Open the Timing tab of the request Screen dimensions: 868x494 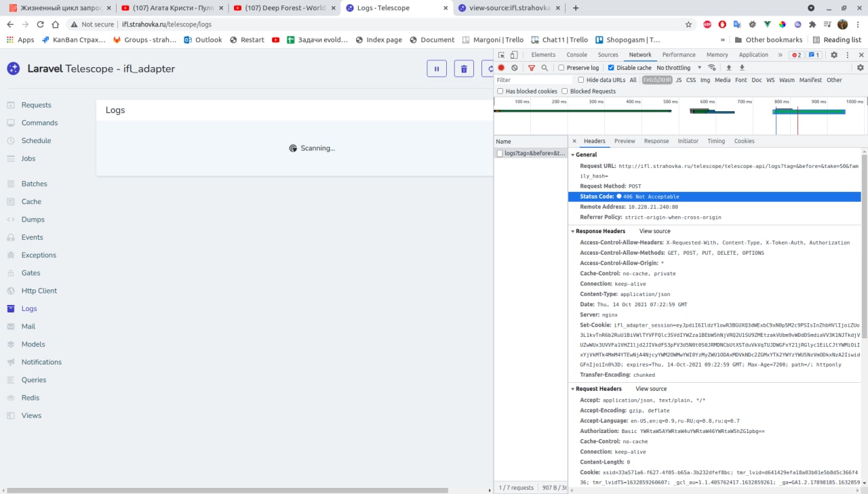(716, 141)
